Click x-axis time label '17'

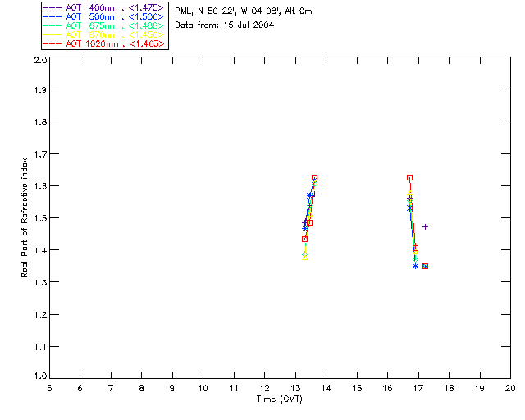point(418,388)
